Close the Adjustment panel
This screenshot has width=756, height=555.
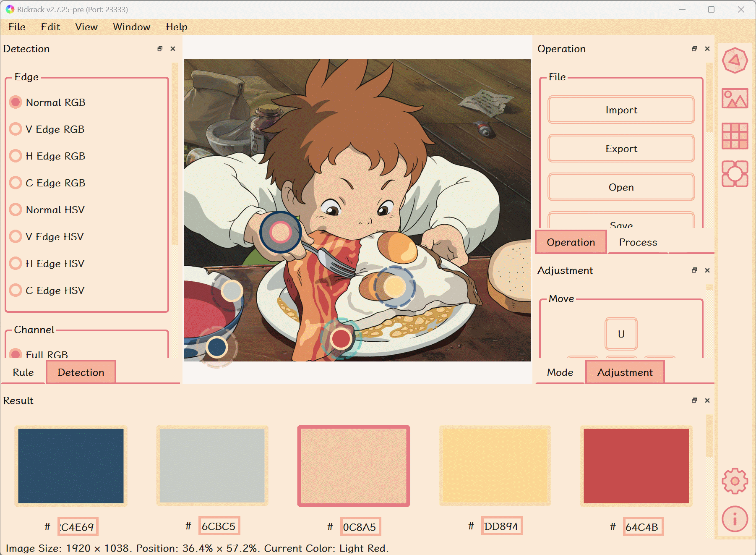click(707, 270)
